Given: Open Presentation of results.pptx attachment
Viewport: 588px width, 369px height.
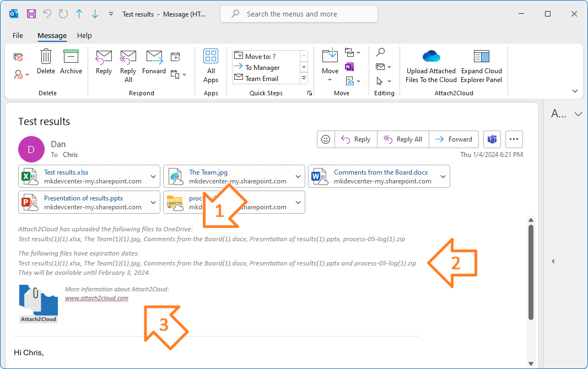Looking at the screenshot, I should pos(82,202).
